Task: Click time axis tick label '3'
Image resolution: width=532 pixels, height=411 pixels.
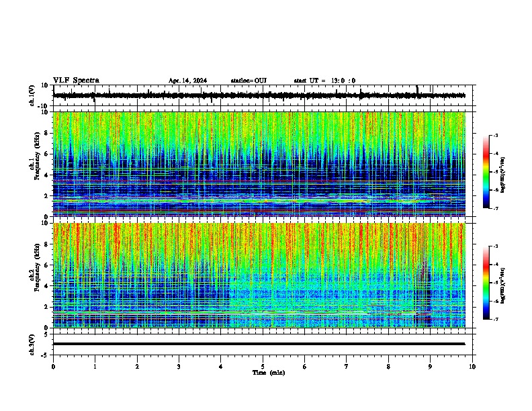Action: click(x=179, y=367)
